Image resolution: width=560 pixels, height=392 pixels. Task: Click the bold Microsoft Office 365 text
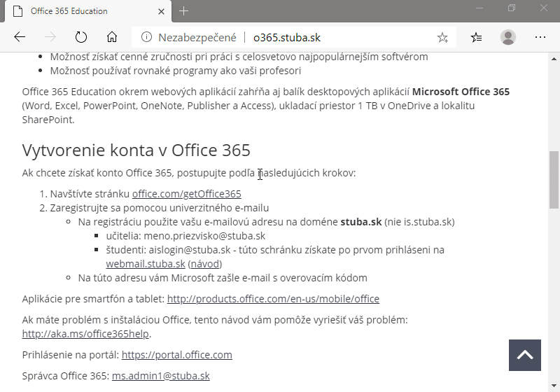click(461, 92)
